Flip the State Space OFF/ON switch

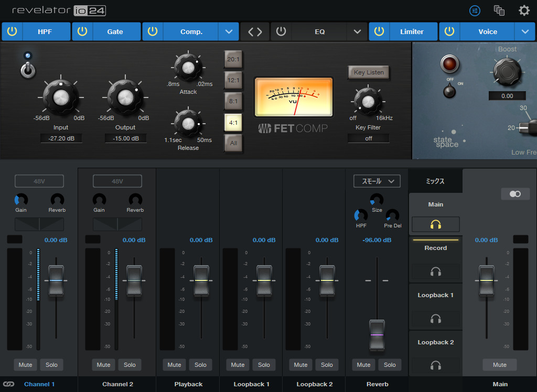(449, 91)
